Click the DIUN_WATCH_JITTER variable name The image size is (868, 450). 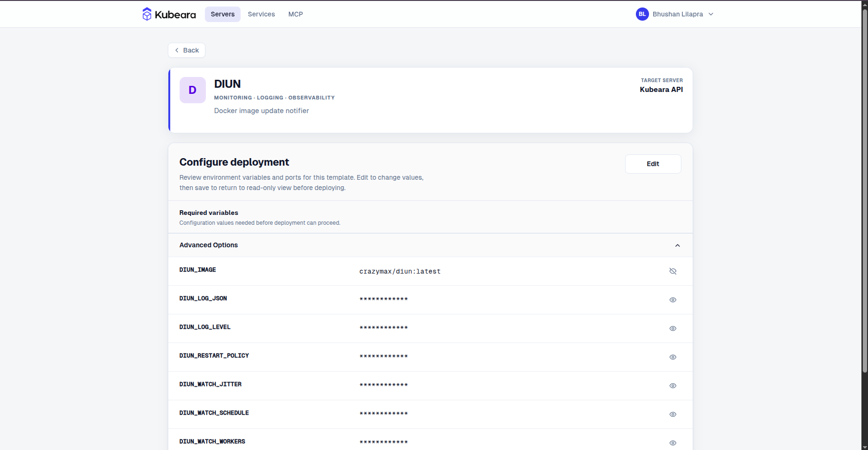(x=211, y=384)
